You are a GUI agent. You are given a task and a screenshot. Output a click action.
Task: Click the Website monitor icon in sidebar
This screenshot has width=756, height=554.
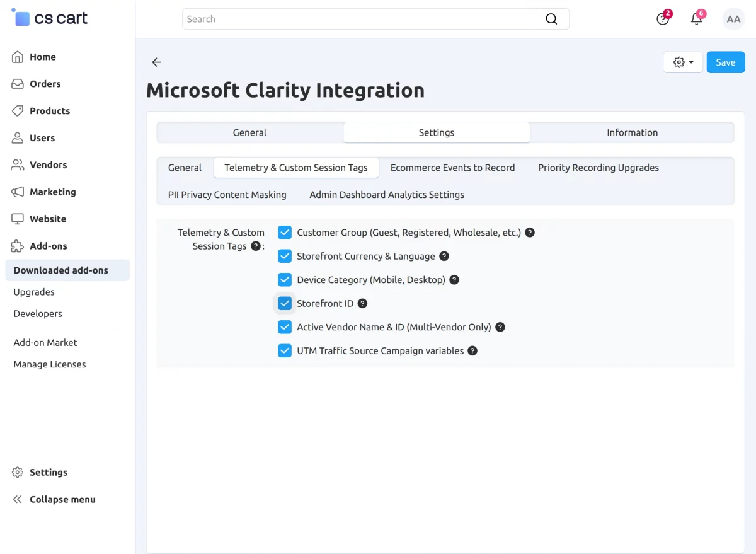point(18,219)
